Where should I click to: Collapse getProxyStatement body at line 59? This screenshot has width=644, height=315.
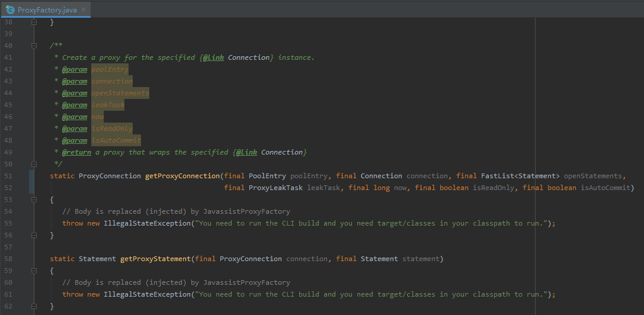tap(34, 271)
